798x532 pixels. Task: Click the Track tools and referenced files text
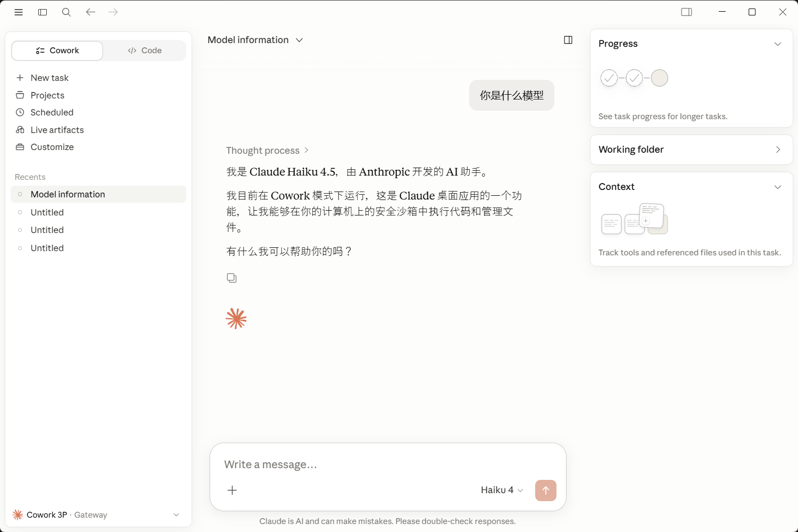pos(689,253)
